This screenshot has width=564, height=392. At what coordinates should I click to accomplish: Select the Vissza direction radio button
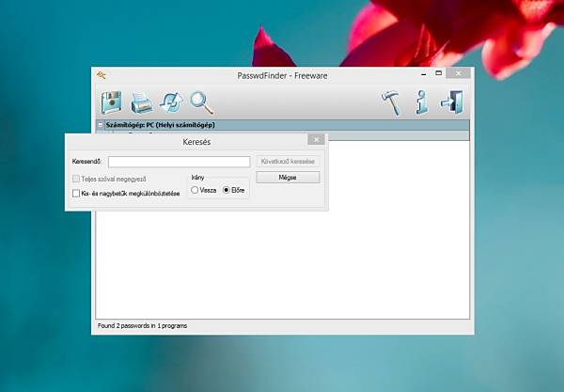coord(195,190)
